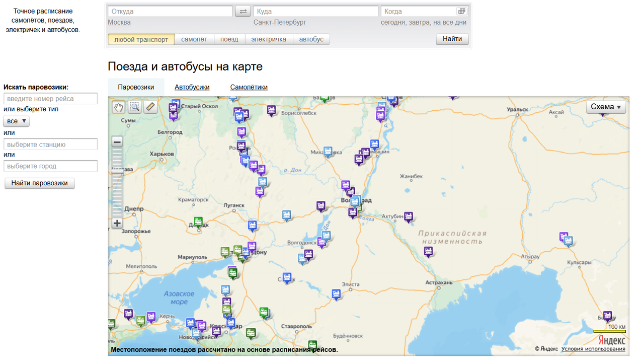Click завтра date link
This screenshot has height=364, width=644.
tap(419, 22)
